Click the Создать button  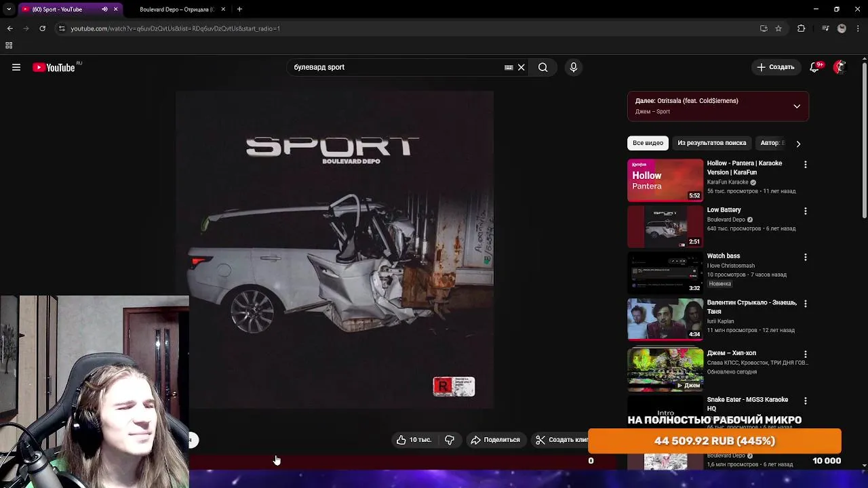pyautogui.click(x=776, y=67)
